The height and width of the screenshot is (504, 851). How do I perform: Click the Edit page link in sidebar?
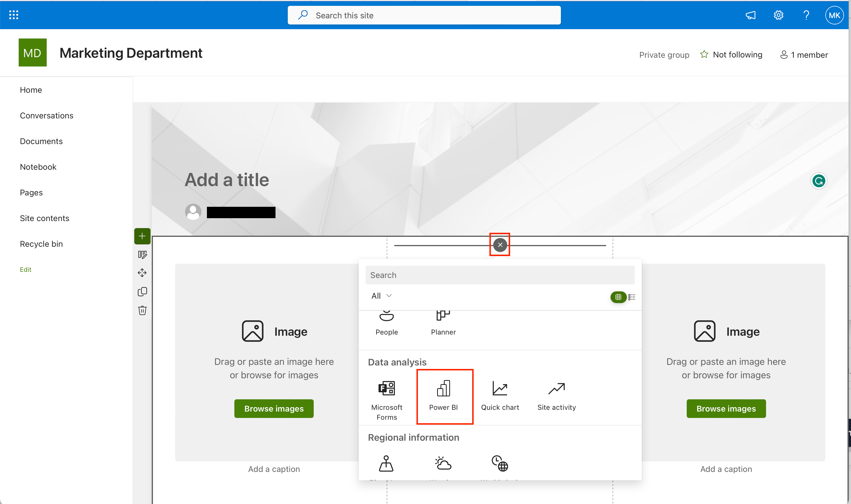click(25, 269)
